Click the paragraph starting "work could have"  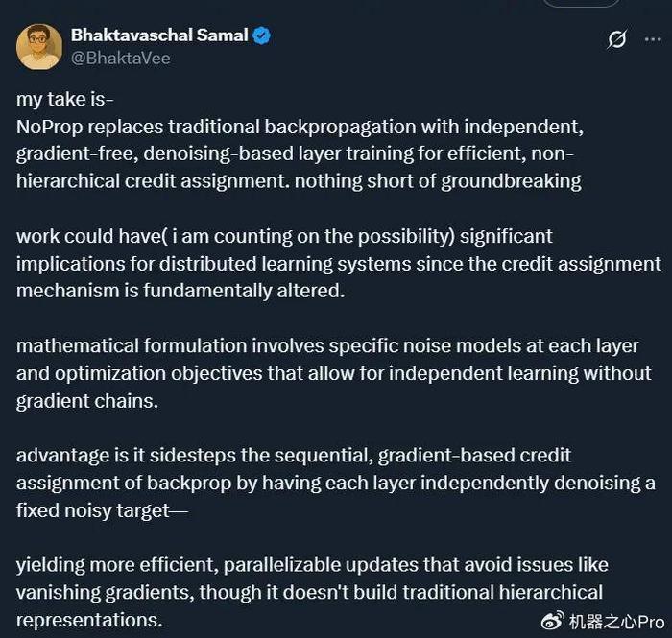point(339,264)
